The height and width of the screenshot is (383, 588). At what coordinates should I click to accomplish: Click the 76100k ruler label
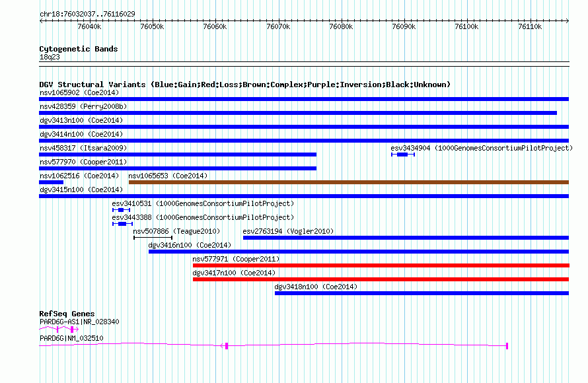coord(466,26)
